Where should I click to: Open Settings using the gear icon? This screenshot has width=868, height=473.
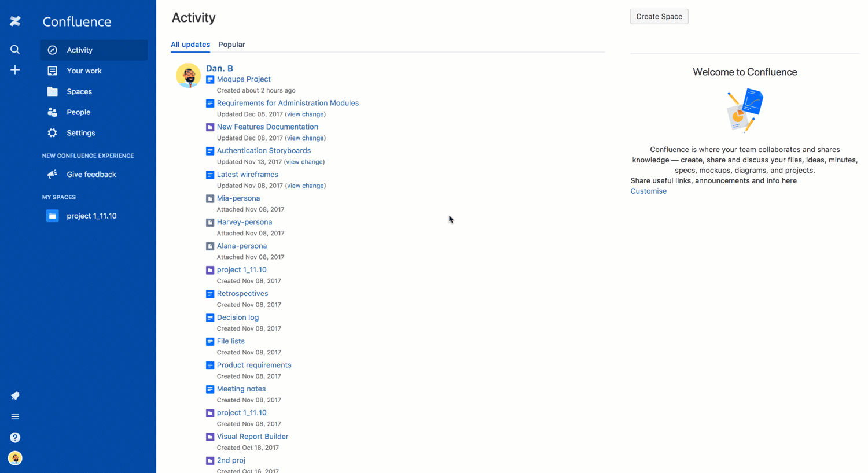(52, 133)
